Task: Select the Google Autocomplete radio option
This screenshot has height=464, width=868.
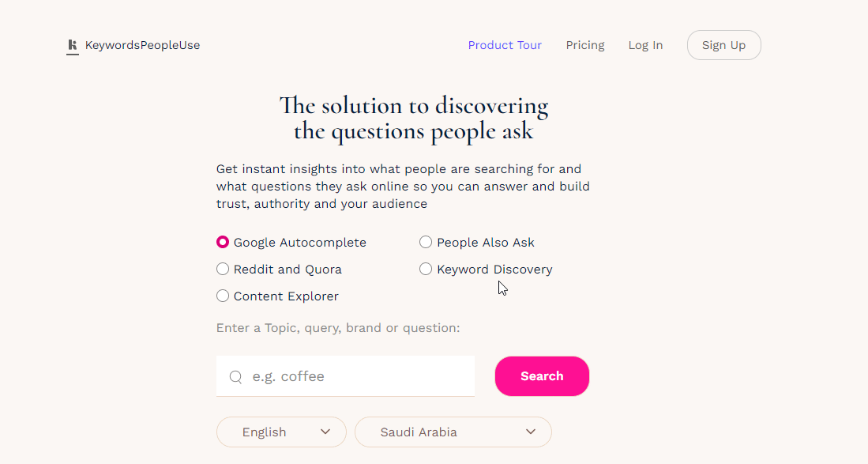Action: (x=223, y=243)
